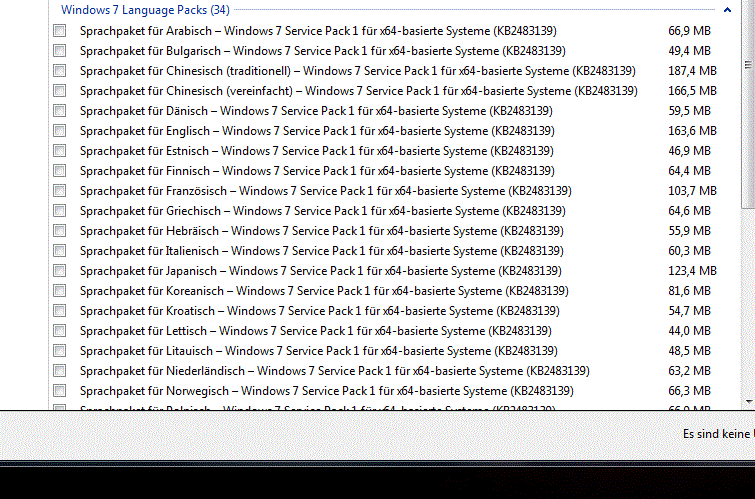Collapse the Windows 7 Language Packs group arrow

coord(727,10)
